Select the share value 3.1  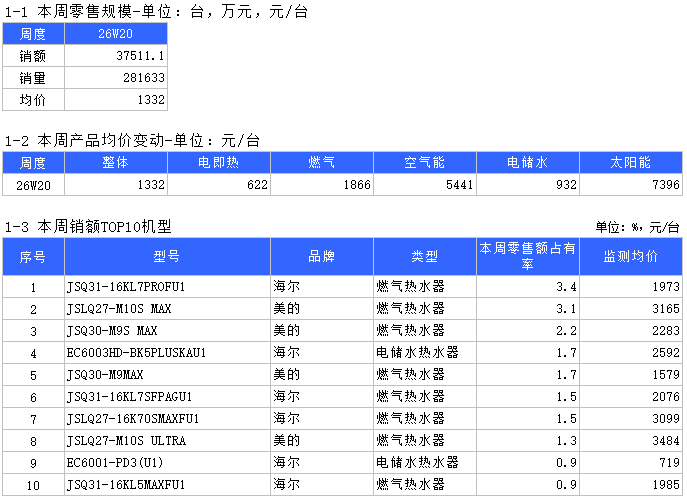pyautogui.click(x=567, y=309)
